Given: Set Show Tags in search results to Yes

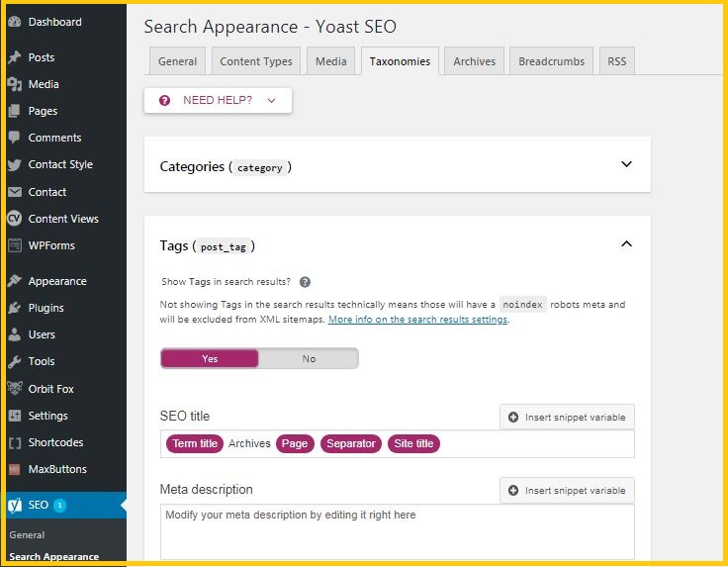Looking at the screenshot, I should point(210,358).
